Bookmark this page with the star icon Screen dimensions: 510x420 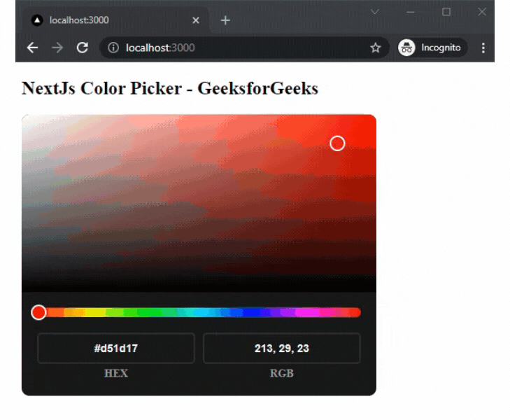point(376,48)
